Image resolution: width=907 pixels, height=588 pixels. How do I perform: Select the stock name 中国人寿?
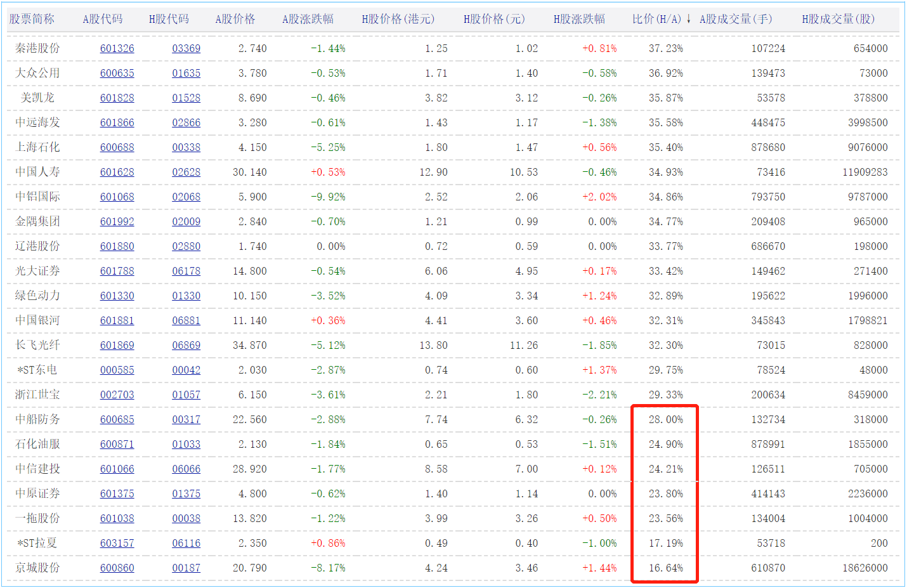pyautogui.click(x=37, y=172)
